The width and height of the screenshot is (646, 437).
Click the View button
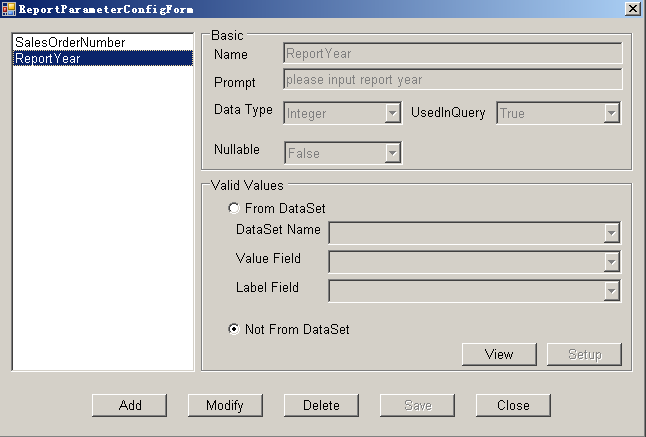[499, 354]
